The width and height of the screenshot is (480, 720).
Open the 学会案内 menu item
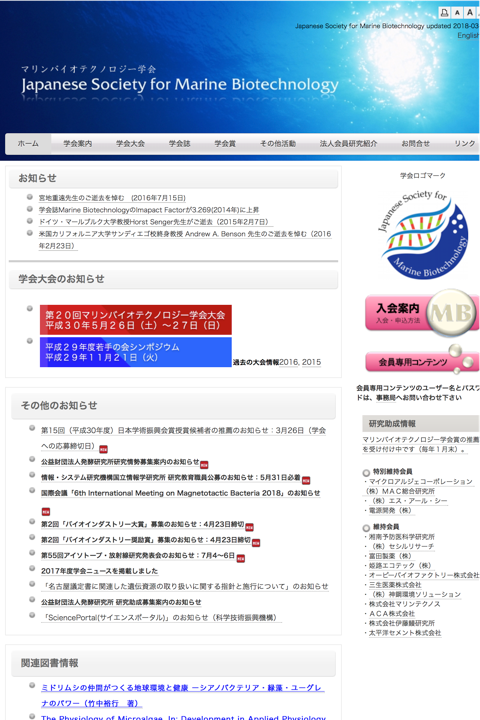[x=78, y=144]
